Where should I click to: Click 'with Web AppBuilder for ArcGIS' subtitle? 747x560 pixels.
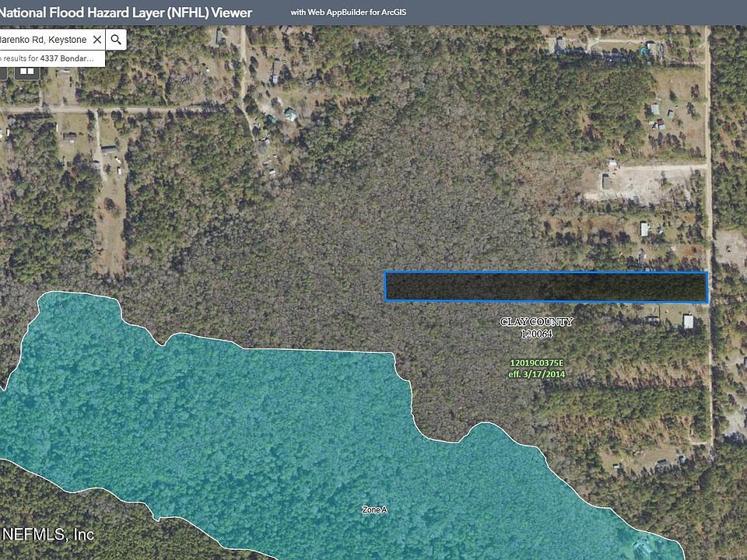tap(349, 12)
